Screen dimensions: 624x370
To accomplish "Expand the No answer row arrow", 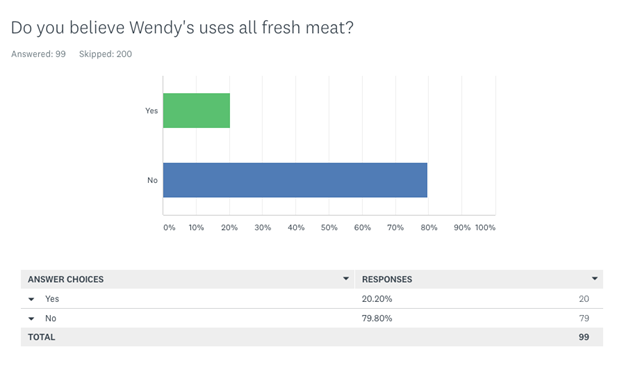I will 31,319.
